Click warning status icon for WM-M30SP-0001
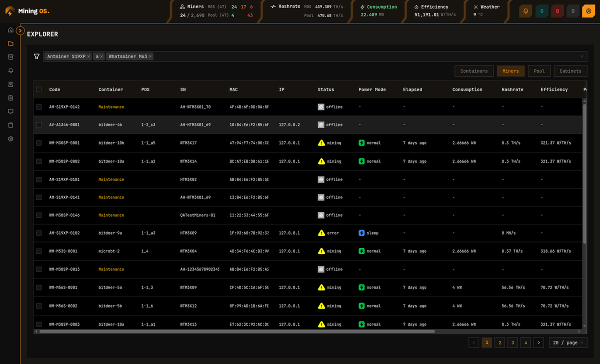This screenshot has height=364, width=600. [x=321, y=143]
